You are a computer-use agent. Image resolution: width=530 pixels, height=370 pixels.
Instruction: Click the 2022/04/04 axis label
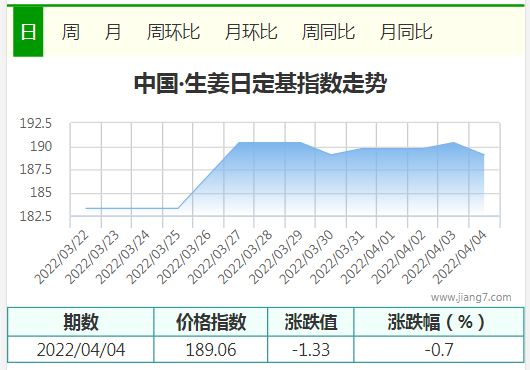(x=460, y=257)
